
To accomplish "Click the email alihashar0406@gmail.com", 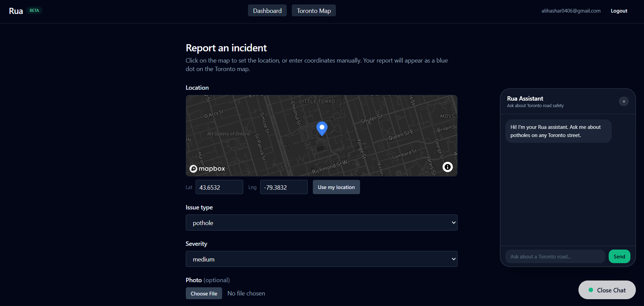I will pos(571,11).
